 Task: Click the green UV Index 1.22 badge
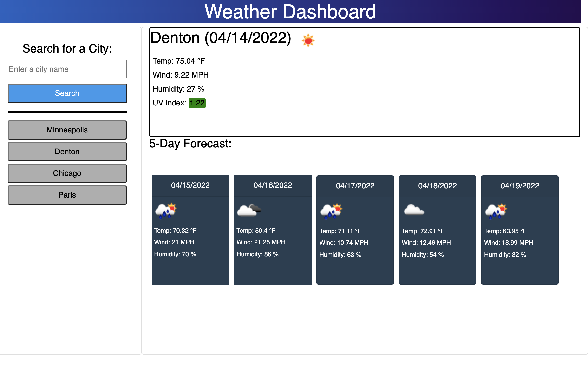coord(197,103)
